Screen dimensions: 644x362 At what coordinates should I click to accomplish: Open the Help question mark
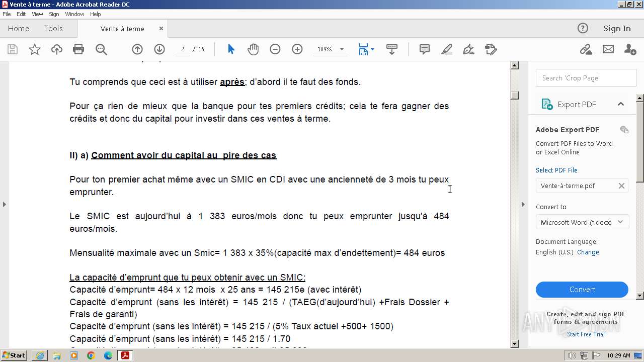pyautogui.click(x=583, y=28)
